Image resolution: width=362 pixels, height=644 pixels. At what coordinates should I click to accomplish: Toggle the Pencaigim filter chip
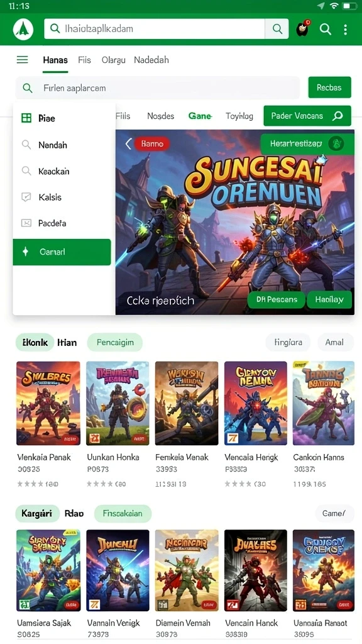(115, 342)
